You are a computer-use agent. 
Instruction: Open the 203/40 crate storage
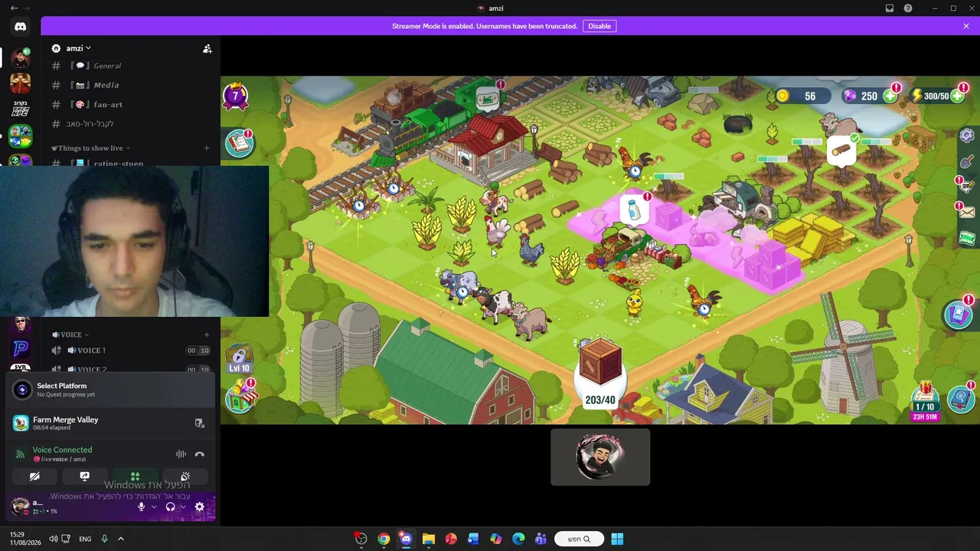click(x=600, y=373)
